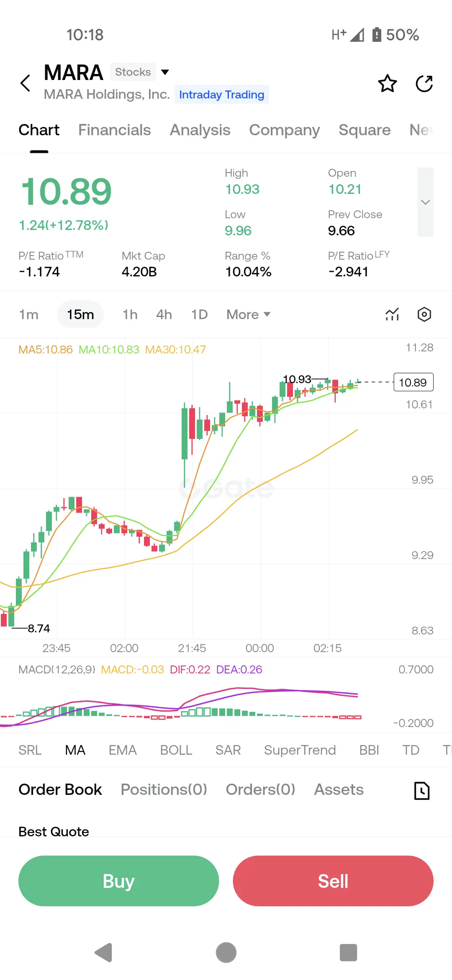Select the BBI indicator

pyautogui.click(x=369, y=750)
